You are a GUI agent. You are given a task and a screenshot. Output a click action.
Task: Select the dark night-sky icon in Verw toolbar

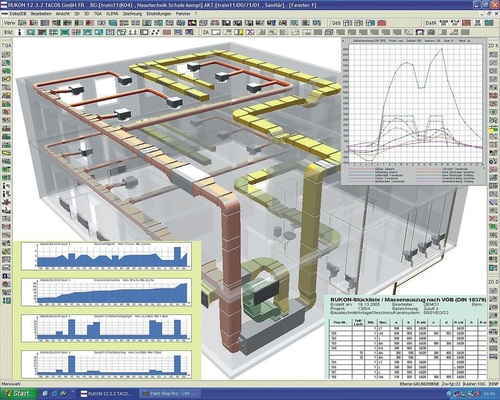pyautogui.click(x=192, y=23)
